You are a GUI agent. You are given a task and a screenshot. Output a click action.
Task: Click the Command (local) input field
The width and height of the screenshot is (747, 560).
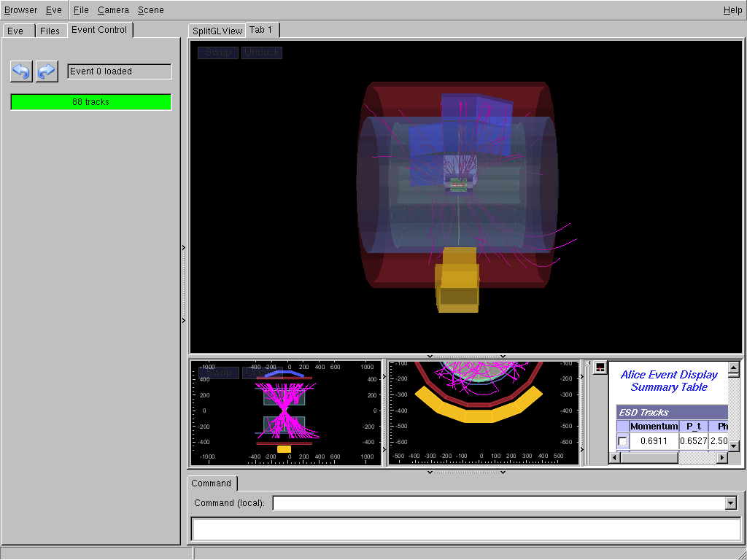(x=499, y=503)
